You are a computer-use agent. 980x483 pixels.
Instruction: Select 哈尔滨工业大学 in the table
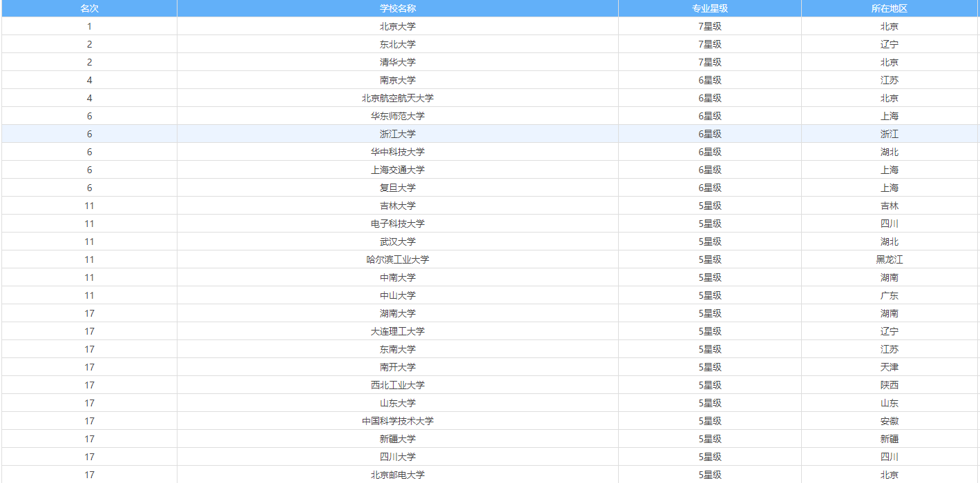pos(398,259)
